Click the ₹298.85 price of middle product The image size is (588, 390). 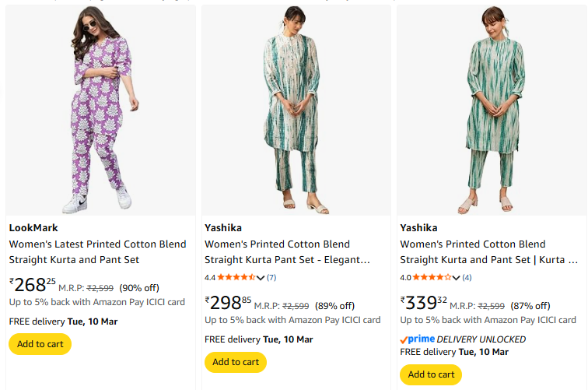coord(229,303)
